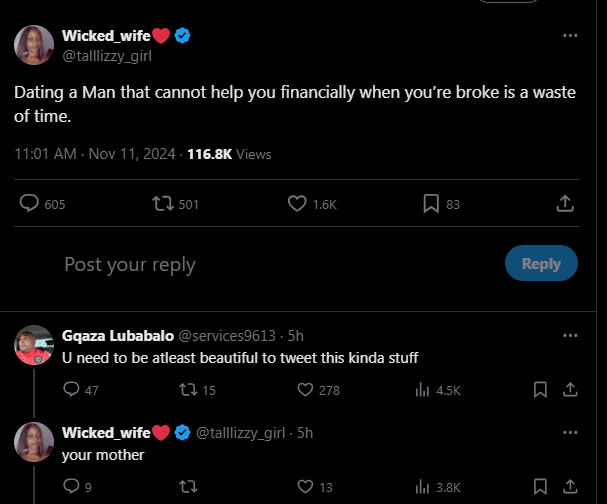
Task: Open more options on 'your mother' reply
Action: 570,432
